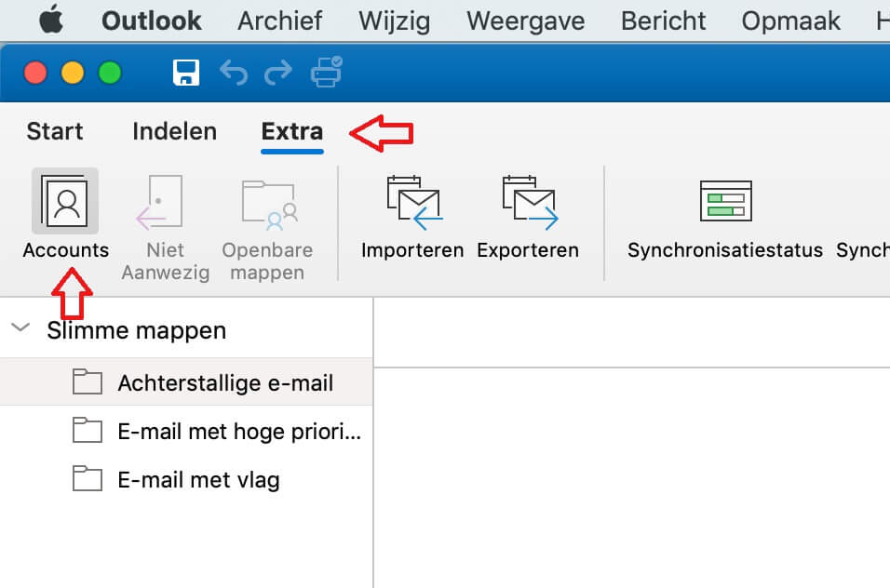Open the Weergave menu
Image resolution: width=890 pixels, height=588 pixels.
click(x=526, y=21)
